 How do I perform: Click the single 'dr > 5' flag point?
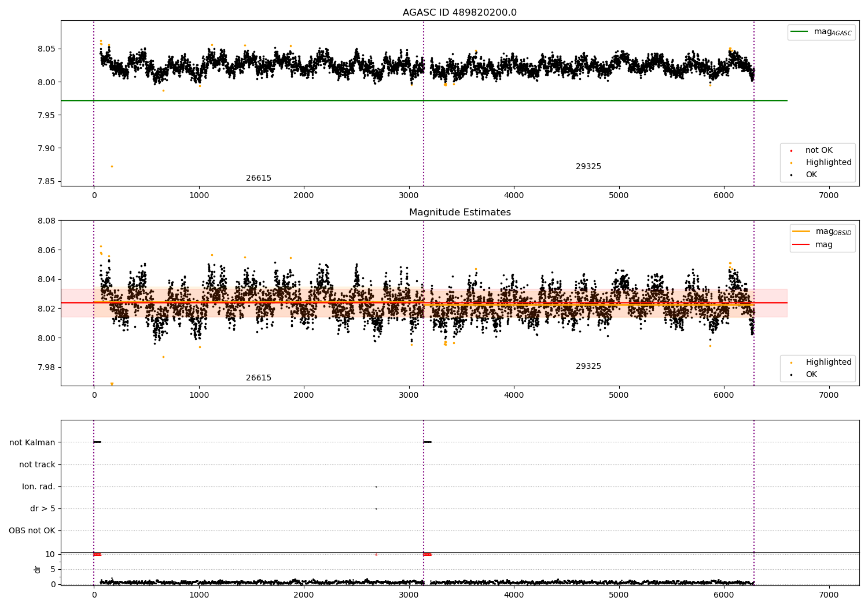(376, 508)
